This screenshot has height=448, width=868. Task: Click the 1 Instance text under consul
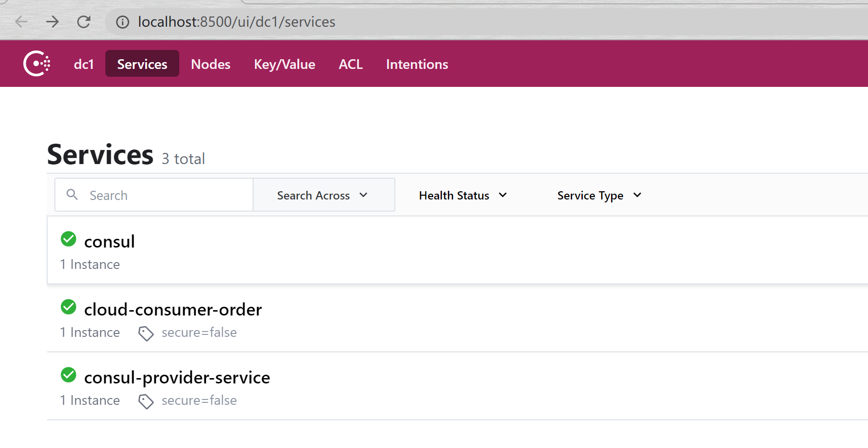90,265
